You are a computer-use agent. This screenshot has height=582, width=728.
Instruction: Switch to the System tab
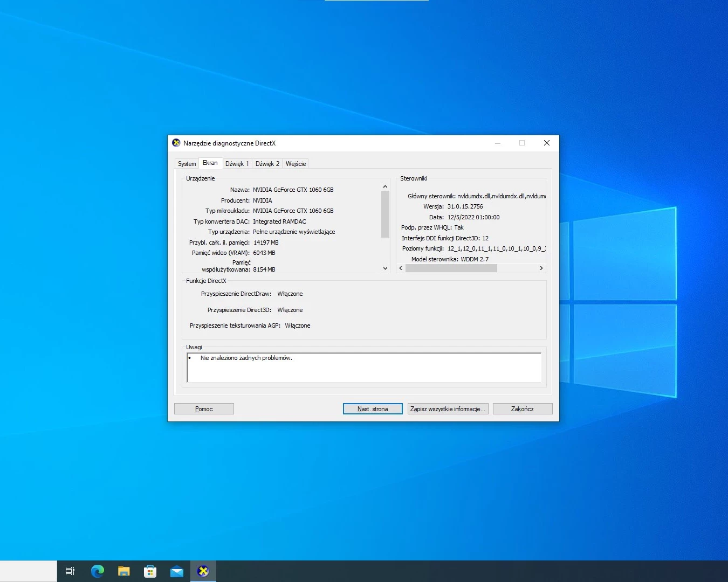[x=187, y=164]
